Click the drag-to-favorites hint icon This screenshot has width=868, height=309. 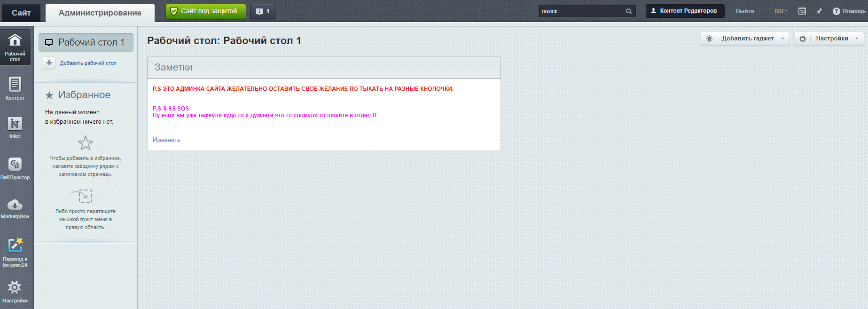click(x=83, y=196)
